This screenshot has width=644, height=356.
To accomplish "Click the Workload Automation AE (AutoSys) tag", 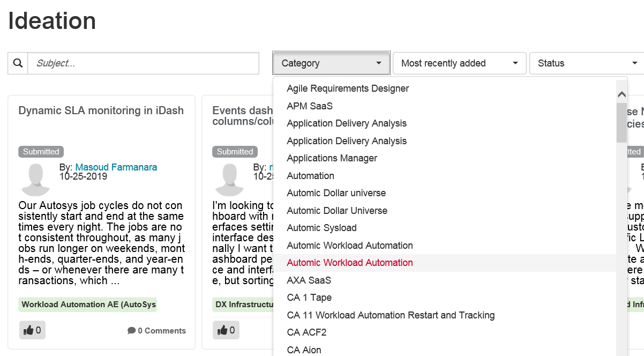I will pos(88,305).
